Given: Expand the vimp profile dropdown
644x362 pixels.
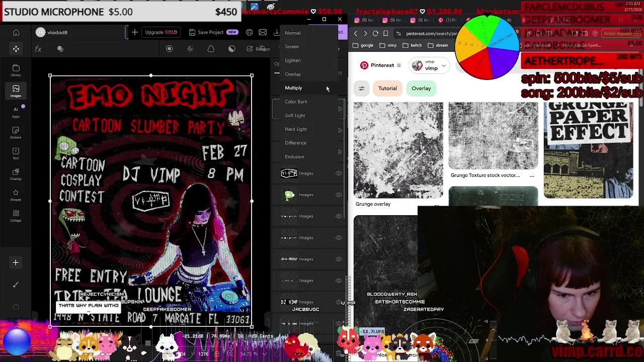Looking at the screenshot, I should click(x=443, y=65).
